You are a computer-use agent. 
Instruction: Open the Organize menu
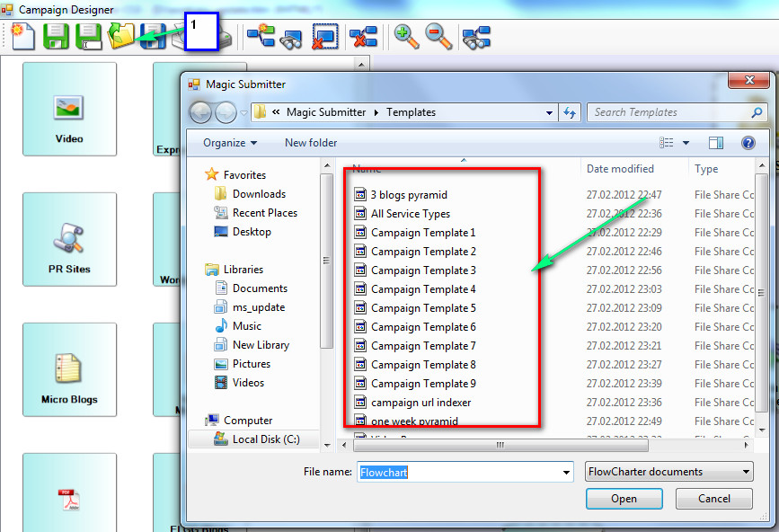(x=230, y=143)
